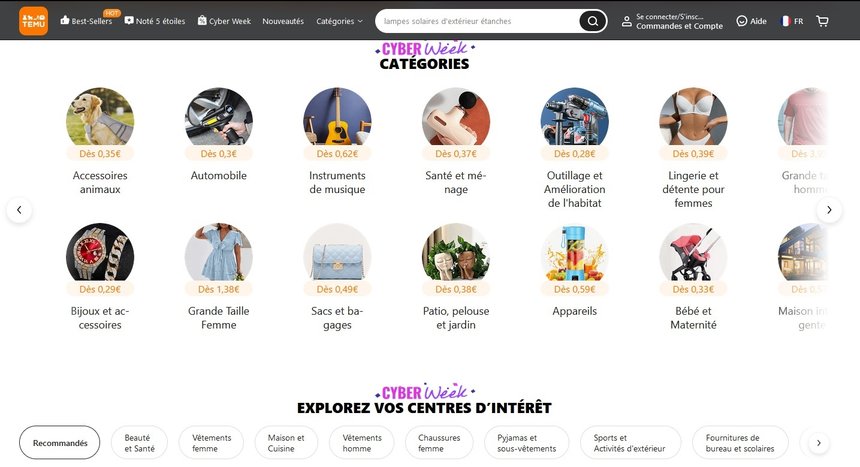The height and width of the screenshot is (467, 860).
Task: Expand the Catégories dropdown
Action: [x=339, y=21]
